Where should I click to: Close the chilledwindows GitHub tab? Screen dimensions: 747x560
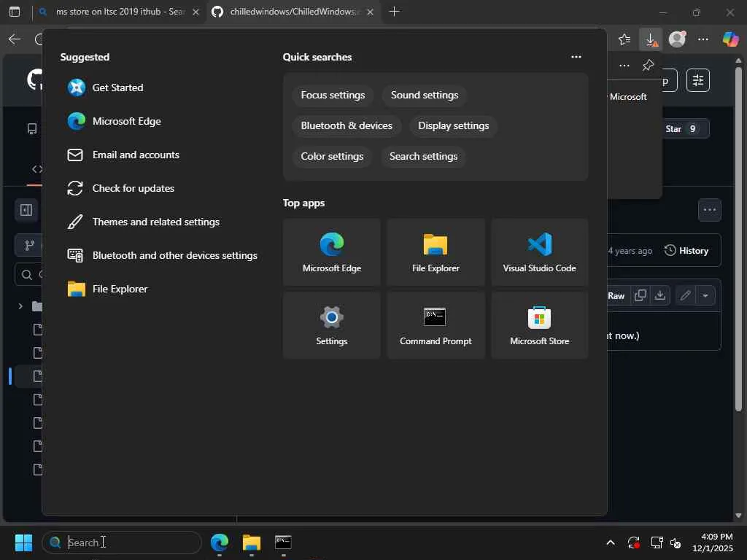pos(370,12)
